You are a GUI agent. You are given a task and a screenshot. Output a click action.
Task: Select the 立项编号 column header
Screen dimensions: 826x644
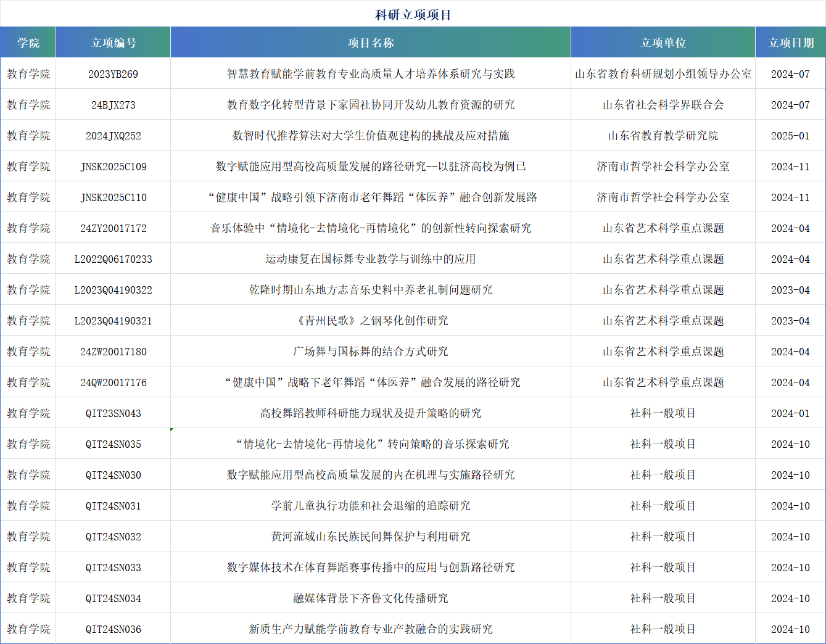coord(114,43)
